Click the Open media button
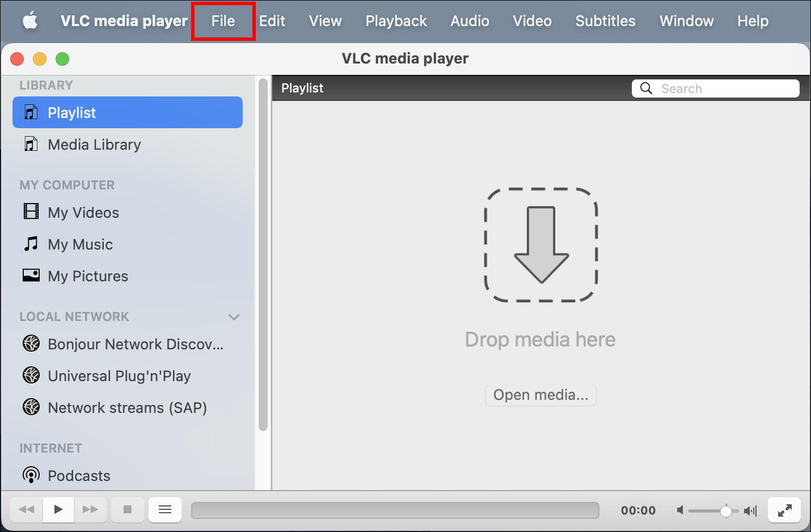 click(540, 395)
